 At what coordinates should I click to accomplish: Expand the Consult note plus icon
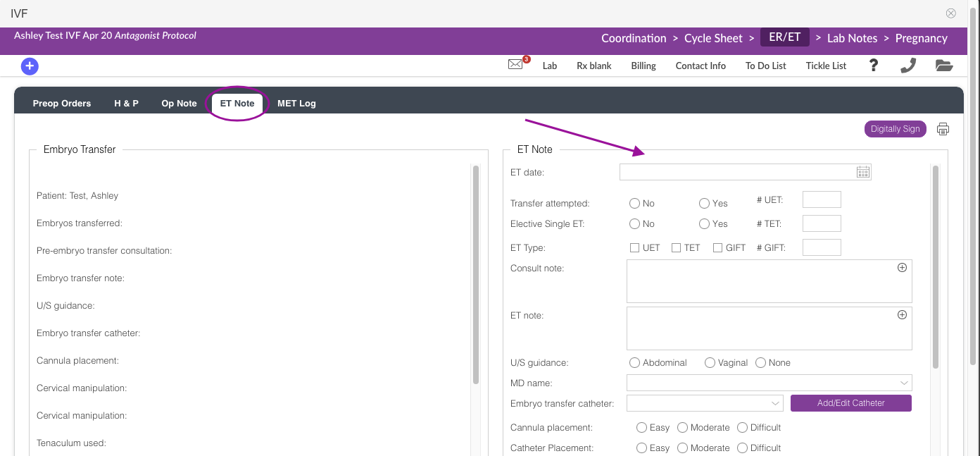coord(902,268)
